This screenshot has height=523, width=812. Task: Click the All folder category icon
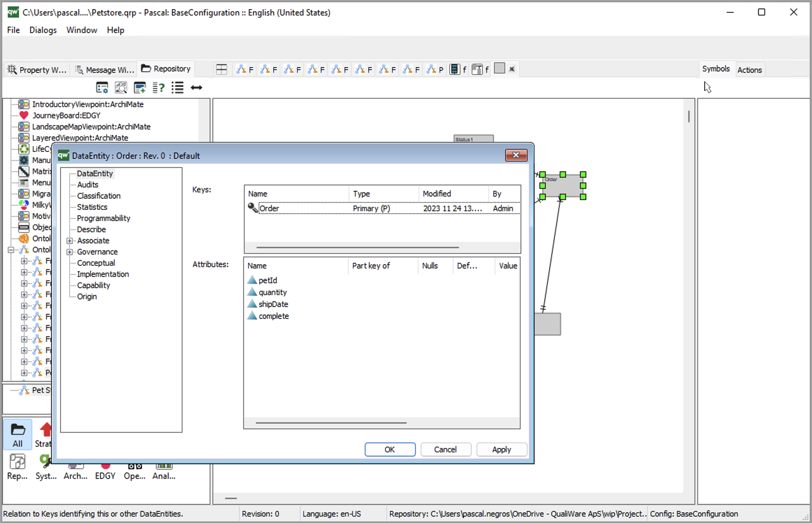pos(17,434)
